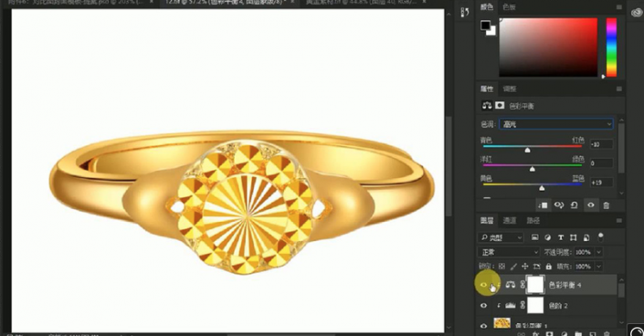The height and width of the screenshot is (336, 644).
Task: Click the scales adjustment icon on 色彩平衡 4 layer
Action: tap(510, 284)
